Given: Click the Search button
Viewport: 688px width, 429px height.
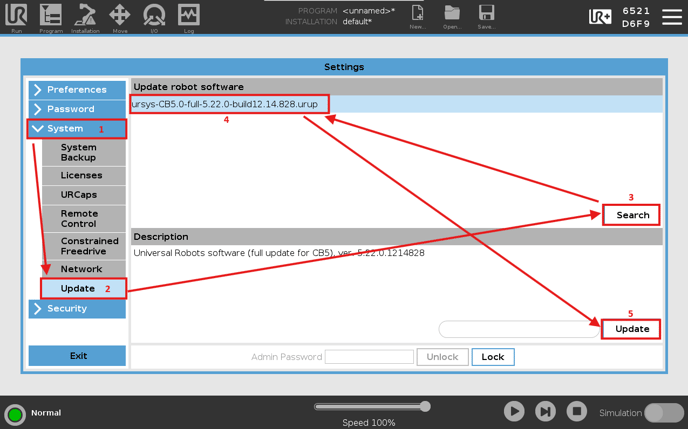Looking at the screenshot, I should pyautogui.click(x=632, y=215).
